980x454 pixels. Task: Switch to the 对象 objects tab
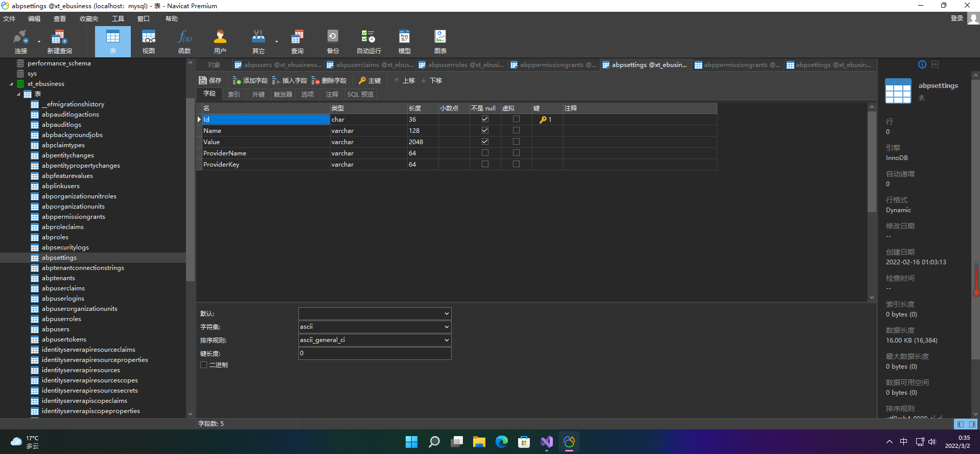[x=214, y=65]
